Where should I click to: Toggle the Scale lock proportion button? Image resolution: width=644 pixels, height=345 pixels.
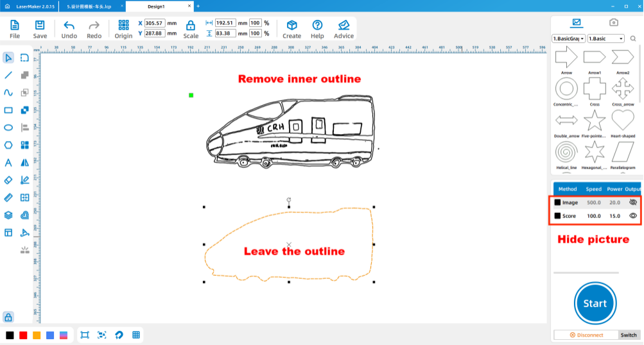191,29
